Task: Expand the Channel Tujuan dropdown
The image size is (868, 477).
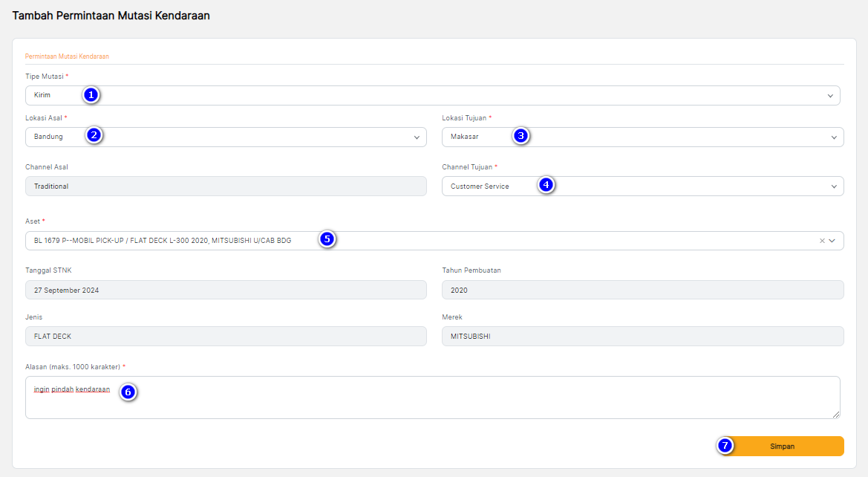Action: (x=834, y=186)
